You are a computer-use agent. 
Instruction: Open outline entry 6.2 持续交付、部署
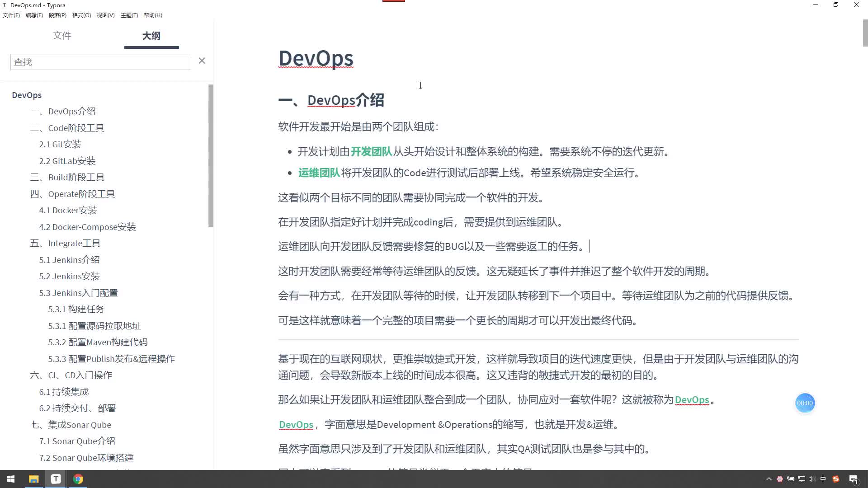pyautogui.click(x=77, y=408)
